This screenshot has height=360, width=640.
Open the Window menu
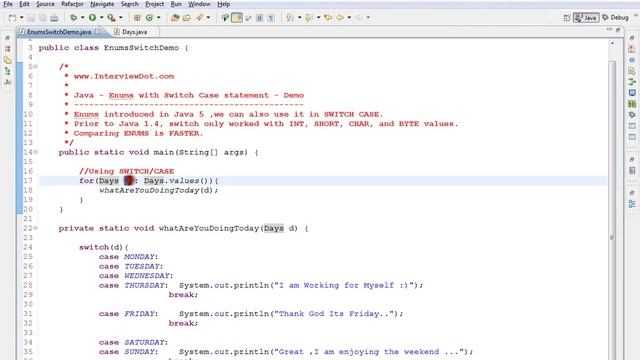199,4
